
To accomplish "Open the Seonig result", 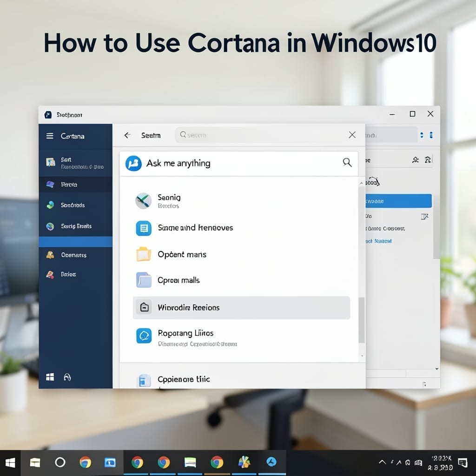I will 241,201.
